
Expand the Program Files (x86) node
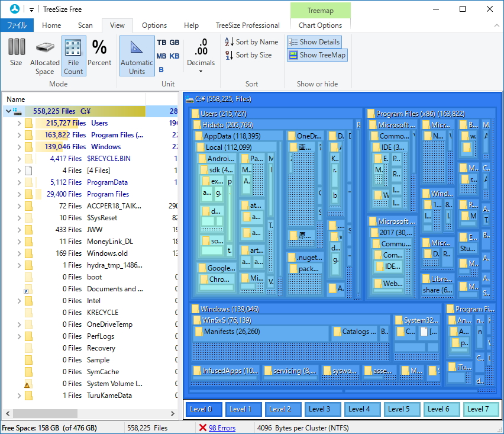[x=19, y=135]
